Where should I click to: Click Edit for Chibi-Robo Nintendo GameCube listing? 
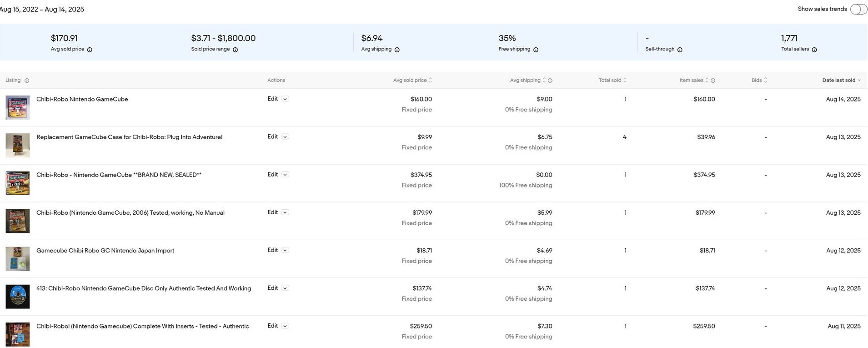[272, 99]
